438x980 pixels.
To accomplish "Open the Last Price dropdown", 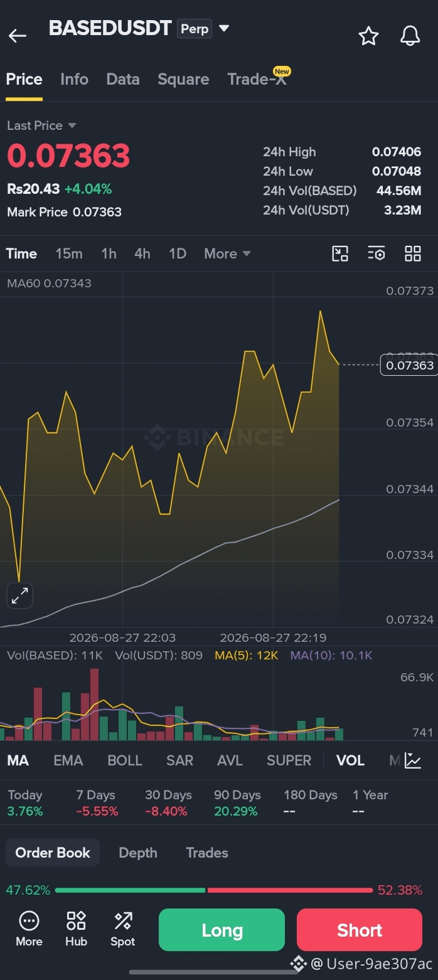I will 41,125.
